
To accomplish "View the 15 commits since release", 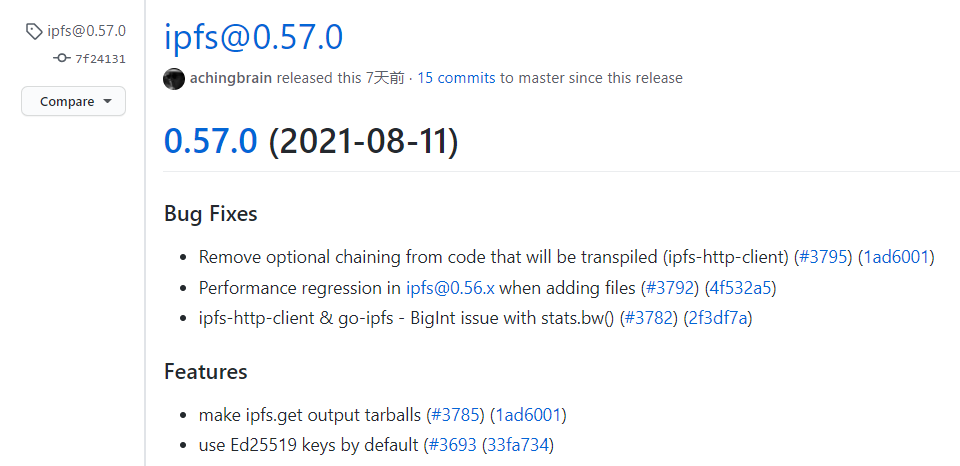I will point(456,78).
